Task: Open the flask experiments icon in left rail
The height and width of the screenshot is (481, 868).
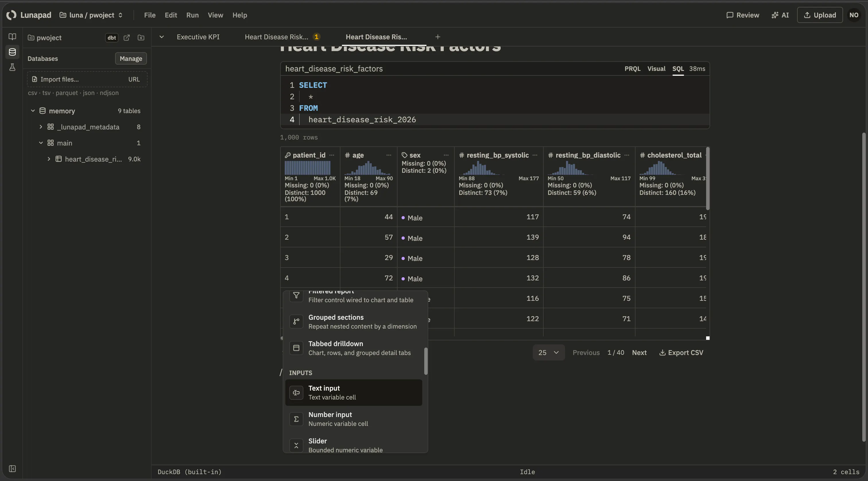Action: (x=12, y=67)
